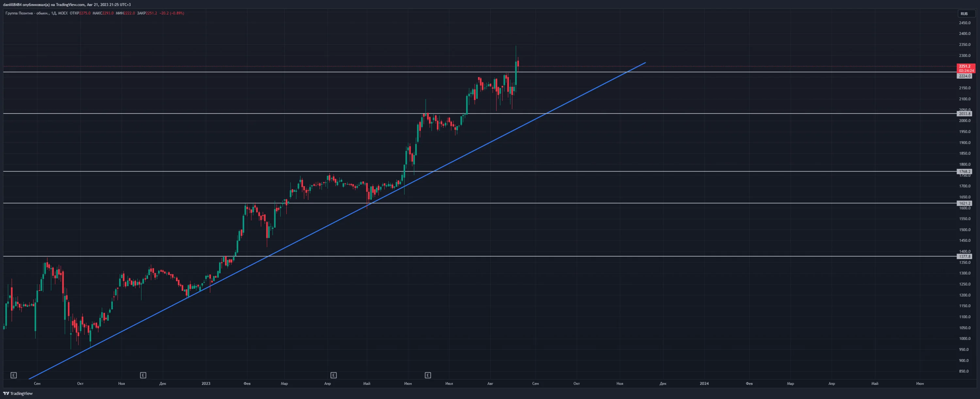
Task: Click the −20.2 (−0.89%) change value
Action: 171,13
